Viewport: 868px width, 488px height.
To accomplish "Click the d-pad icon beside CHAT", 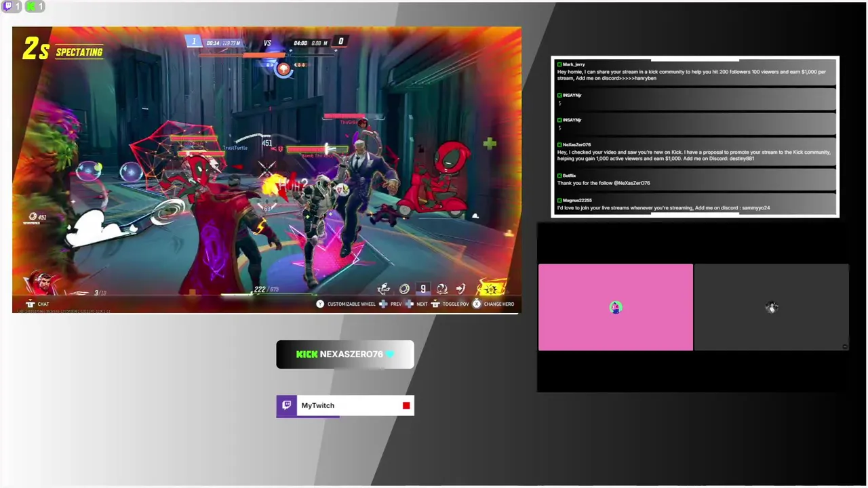I will (30, 304).
